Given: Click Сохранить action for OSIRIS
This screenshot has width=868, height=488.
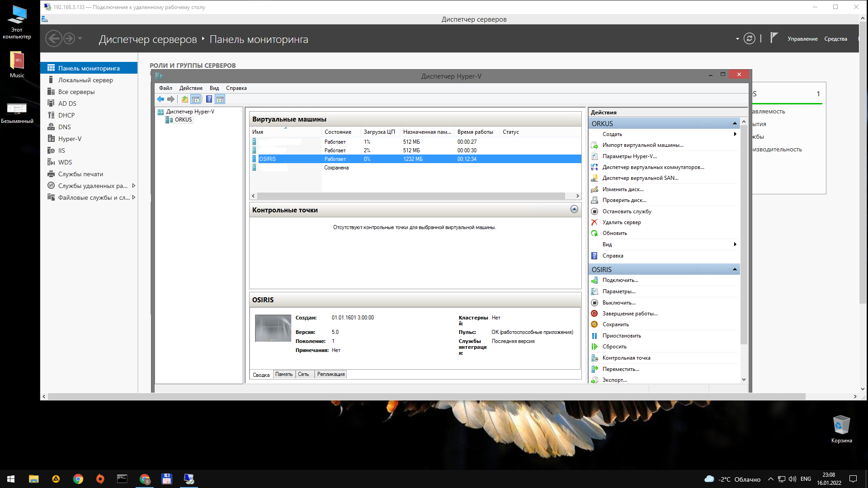Looking at the screenshot, I should [x=615, y=324].
